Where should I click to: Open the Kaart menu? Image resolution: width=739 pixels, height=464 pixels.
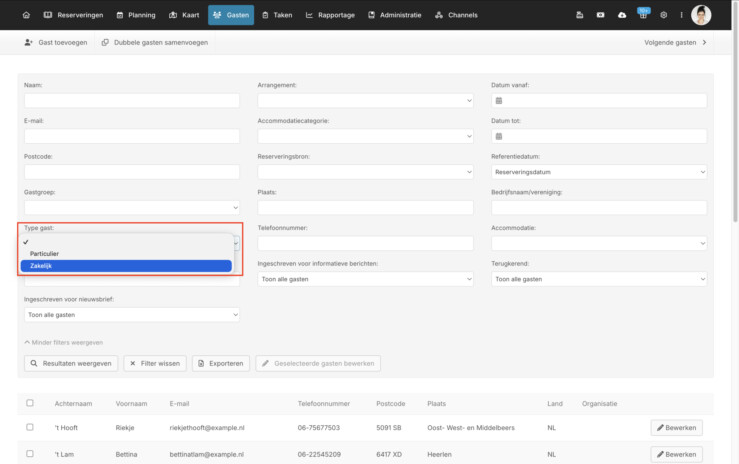[x=184, y=15]
